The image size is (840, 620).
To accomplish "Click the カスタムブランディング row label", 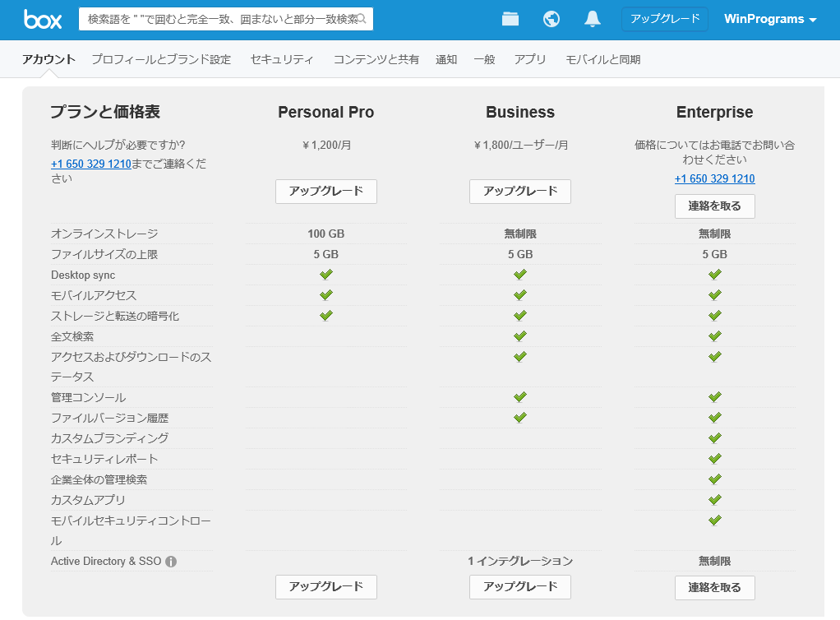I will tap(110, 438).
